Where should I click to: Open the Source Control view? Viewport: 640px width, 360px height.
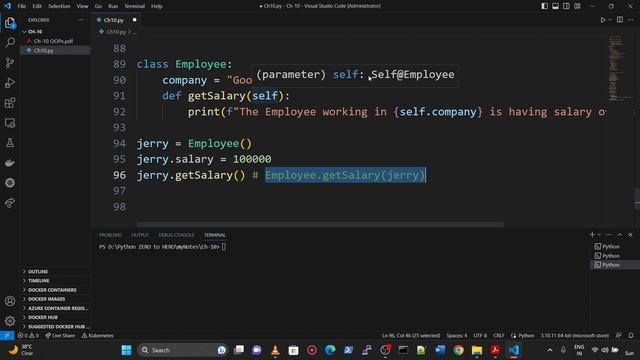coord(10,62)
